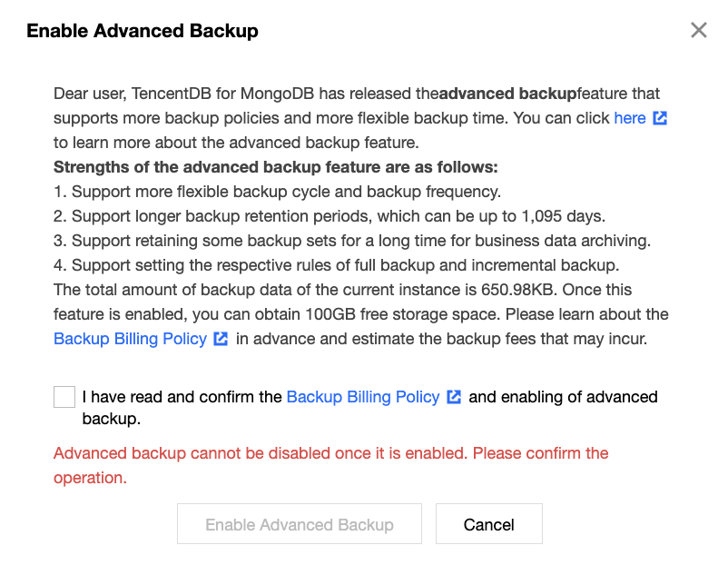
Task: Open the "here" learn more link
Action: tap(630, 118)
